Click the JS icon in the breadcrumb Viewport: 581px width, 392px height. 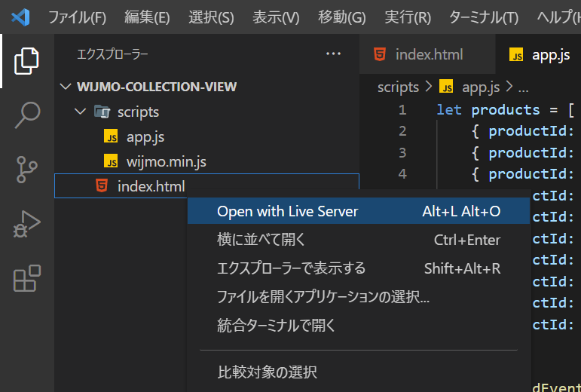click(446, 87)
